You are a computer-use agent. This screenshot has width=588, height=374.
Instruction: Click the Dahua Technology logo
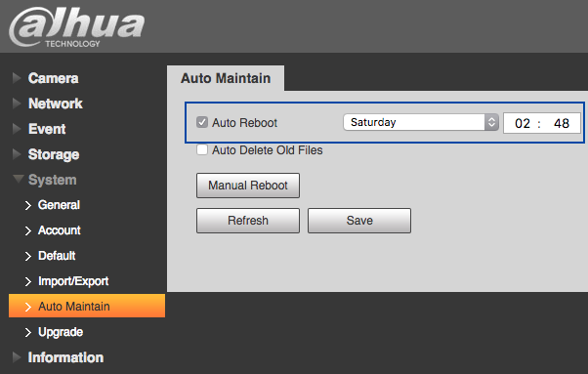tap(77, 27)
